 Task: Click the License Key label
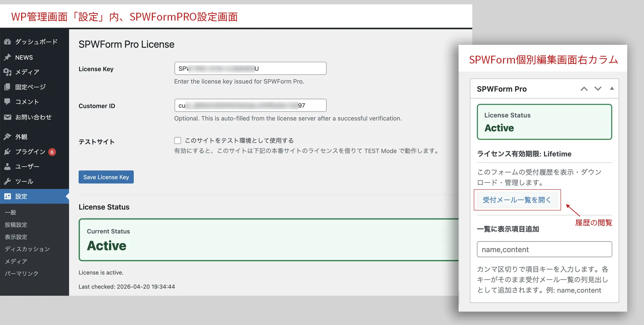point(96,69)
